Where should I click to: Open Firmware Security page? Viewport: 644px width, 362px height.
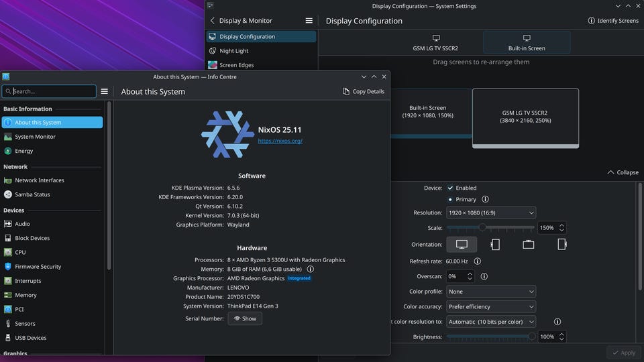[x=52, y=266]
